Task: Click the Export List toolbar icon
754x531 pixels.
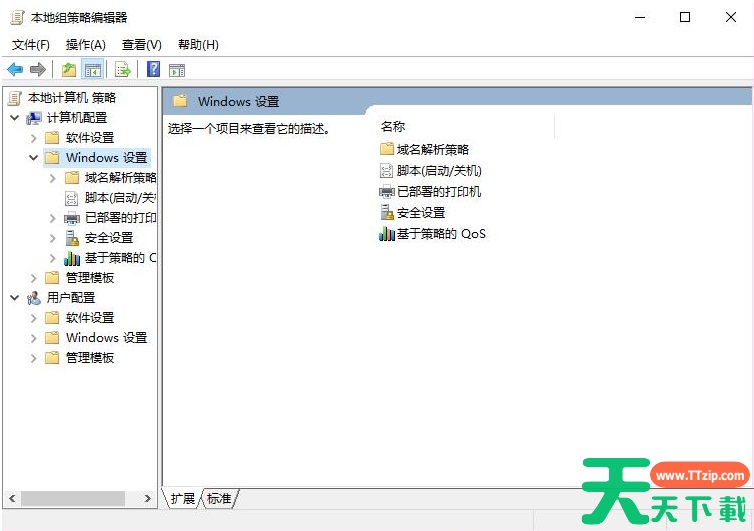Action: 123,69
